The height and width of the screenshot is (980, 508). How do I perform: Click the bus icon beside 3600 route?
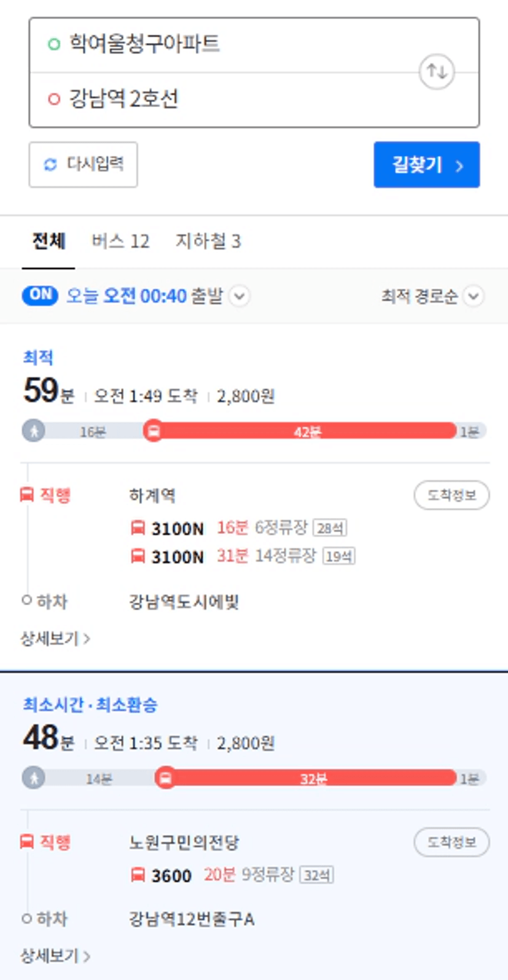(138, 875)
